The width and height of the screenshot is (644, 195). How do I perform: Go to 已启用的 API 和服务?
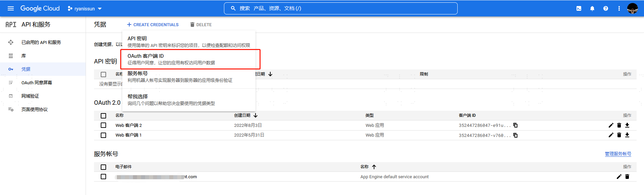pos(41,42)
